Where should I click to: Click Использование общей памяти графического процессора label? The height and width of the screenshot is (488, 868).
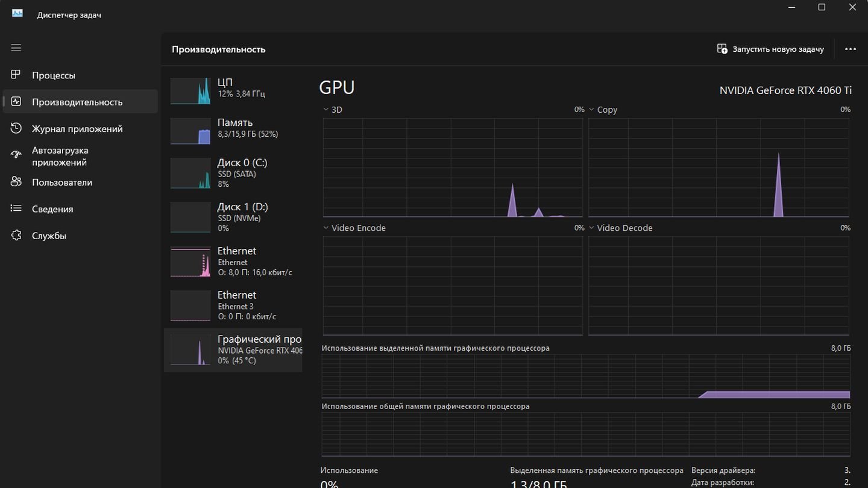pos(426,406)
